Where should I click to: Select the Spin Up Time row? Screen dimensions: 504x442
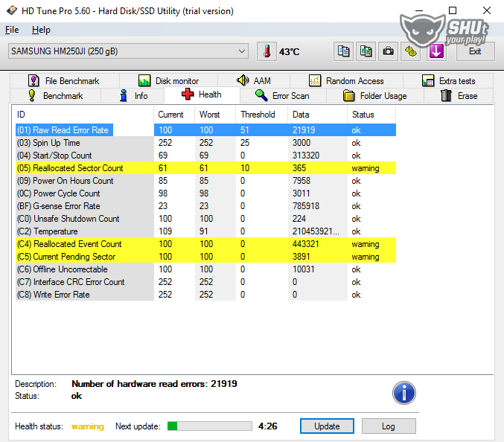(x=205, y=143)
